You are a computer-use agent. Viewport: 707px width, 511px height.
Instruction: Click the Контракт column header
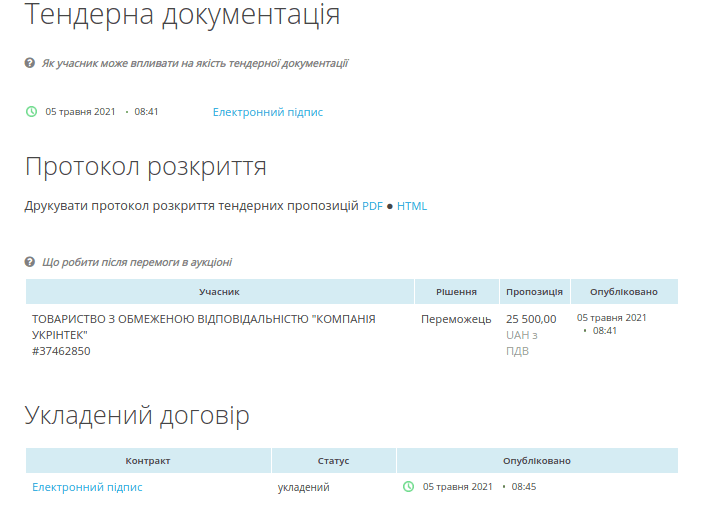coord(148,461)
